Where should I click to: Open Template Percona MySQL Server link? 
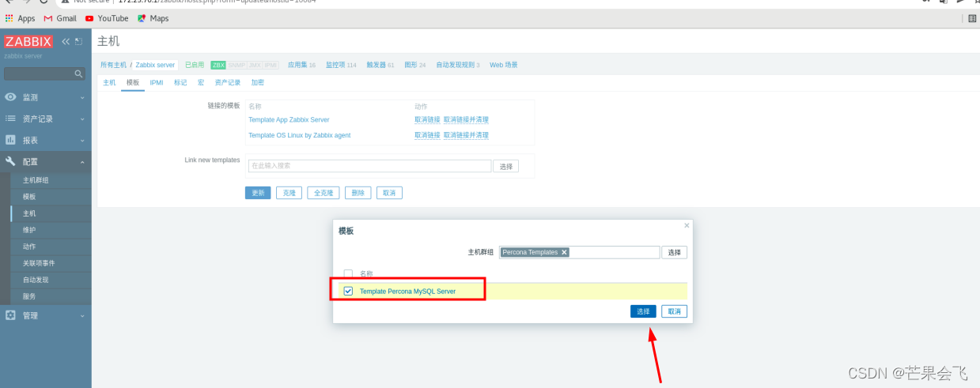(407, 292)
